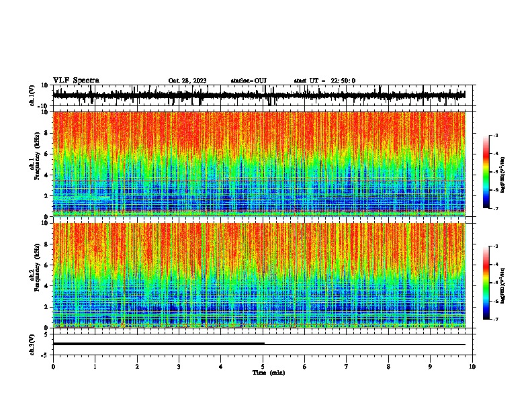Click the "Time (min)" x-axis label
The height and width of the screenshot is (411, 532).
click(x=269, y=373)
